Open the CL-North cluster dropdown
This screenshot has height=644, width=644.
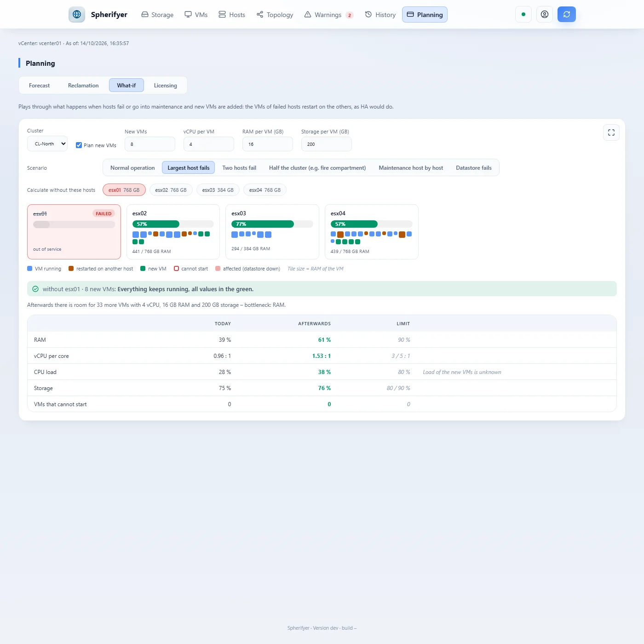(x=47, y=144)
